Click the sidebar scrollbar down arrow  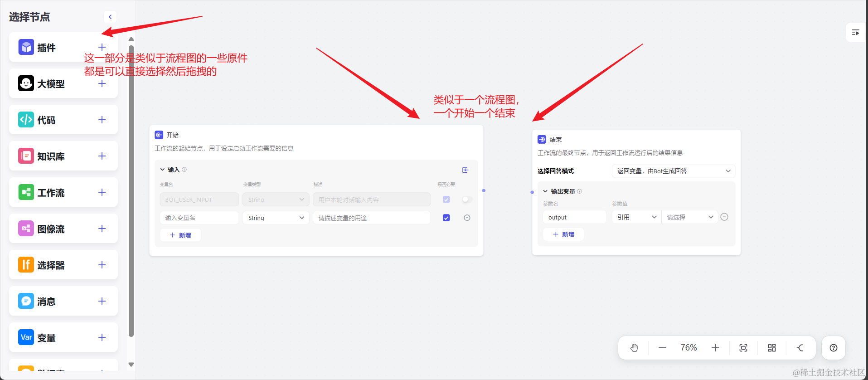point(131,365)
